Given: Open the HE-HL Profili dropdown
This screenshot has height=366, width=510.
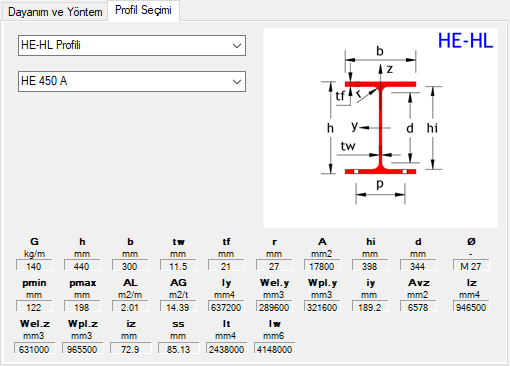Looking at the screenshot, I should pos(132,45).
